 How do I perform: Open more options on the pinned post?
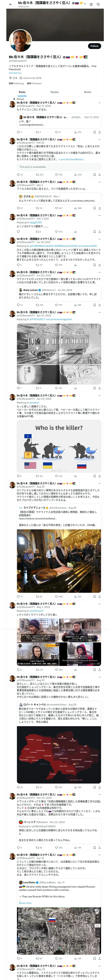point(99,103)
